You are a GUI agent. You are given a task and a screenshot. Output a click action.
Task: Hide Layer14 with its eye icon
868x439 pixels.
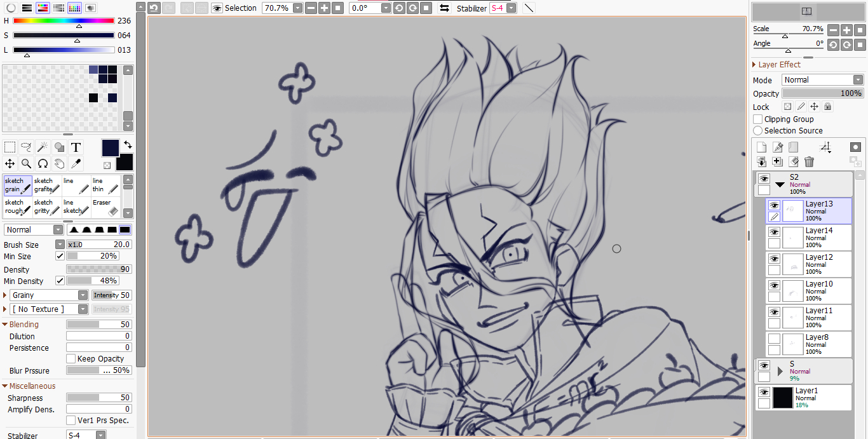pos(774,233)
